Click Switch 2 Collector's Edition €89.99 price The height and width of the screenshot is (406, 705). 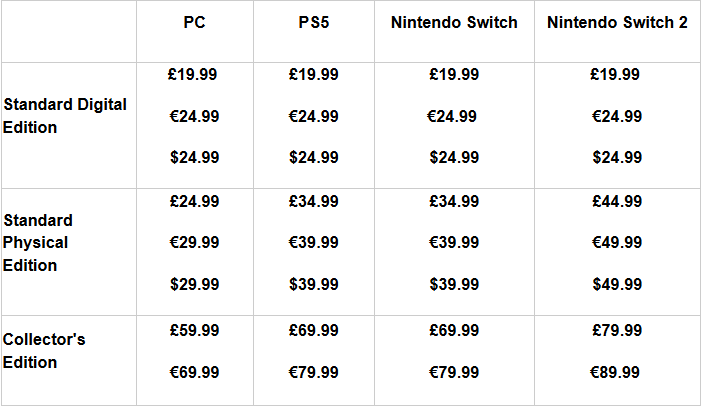tap(617, 372)
